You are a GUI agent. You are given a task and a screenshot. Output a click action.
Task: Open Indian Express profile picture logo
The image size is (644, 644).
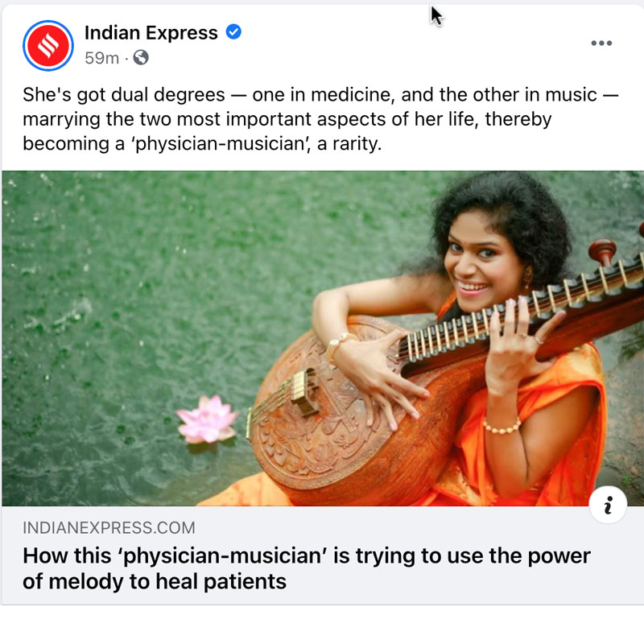pyautogui.click(x=48, y=46)
